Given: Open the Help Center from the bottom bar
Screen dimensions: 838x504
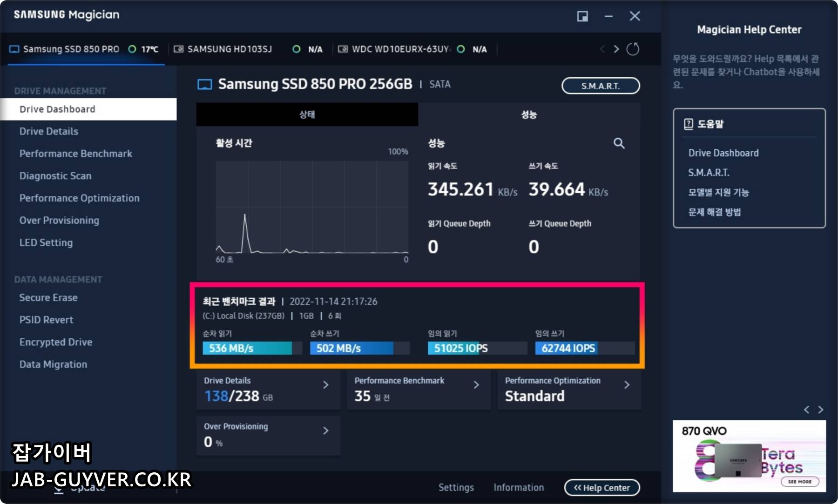Looking at the screenshot, I should pyautogui.click(x=601, y=487).
